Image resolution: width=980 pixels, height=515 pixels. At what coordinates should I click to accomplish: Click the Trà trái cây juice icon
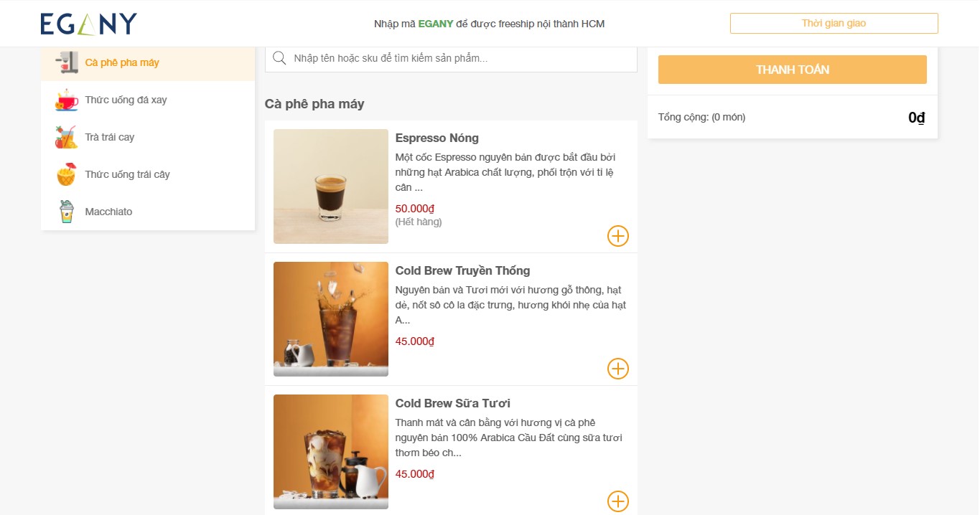[x=67, y=137]
